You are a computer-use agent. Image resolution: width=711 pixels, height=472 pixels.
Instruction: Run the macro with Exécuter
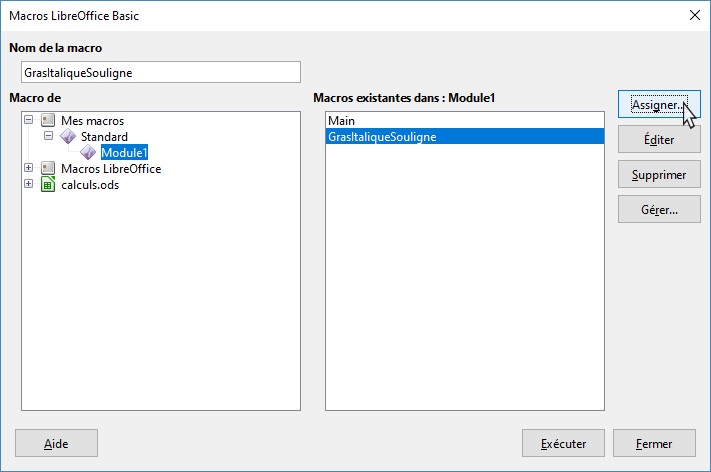562,443
